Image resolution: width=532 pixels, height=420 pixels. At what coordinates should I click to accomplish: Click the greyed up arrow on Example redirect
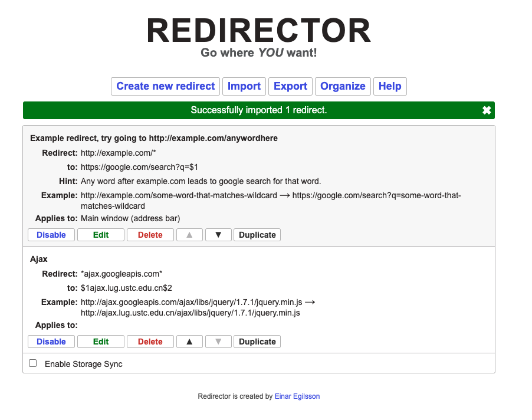[x=189, y=235]
